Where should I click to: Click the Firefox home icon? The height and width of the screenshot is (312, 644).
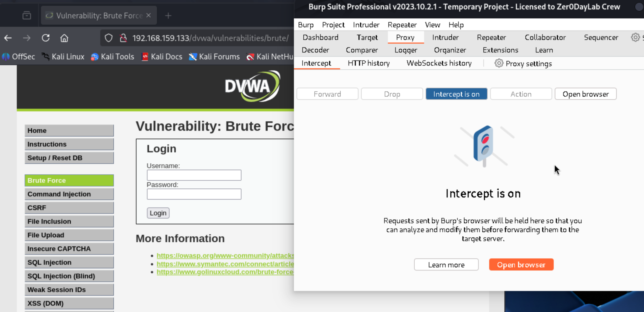coord(64,38)
